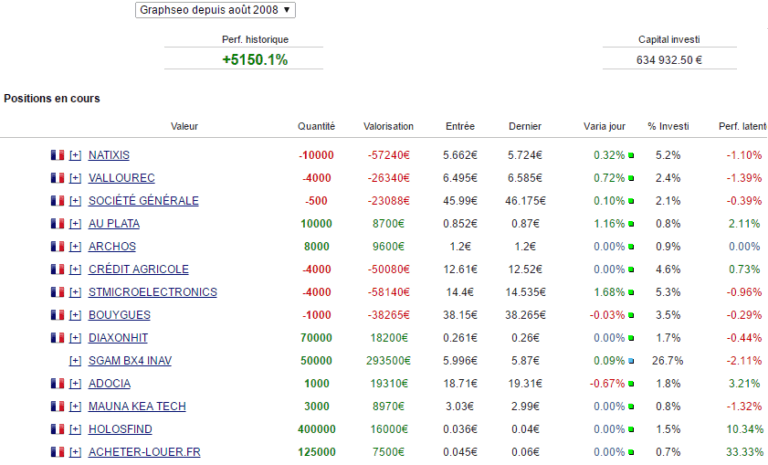Open the ACHETER-LOUER.FR link
Image resolution: width=768 pixels, height=465 pixels.
pos(144,452)
